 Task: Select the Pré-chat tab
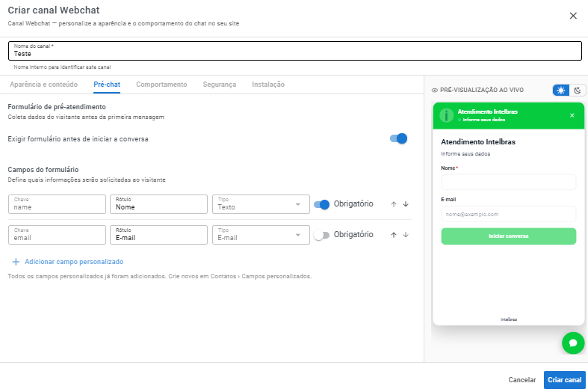[x=107, y=85]
